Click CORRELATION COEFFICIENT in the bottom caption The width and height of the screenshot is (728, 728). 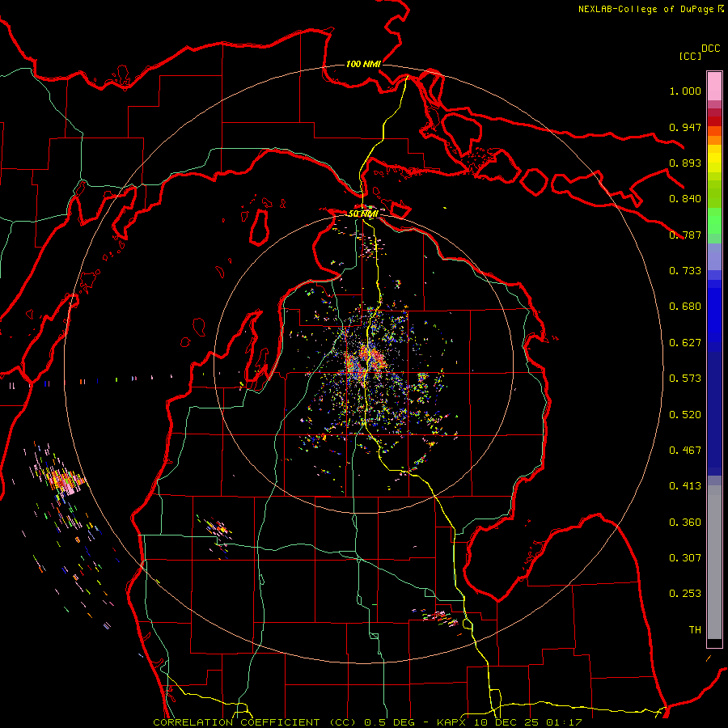click(x=236, y=722)
